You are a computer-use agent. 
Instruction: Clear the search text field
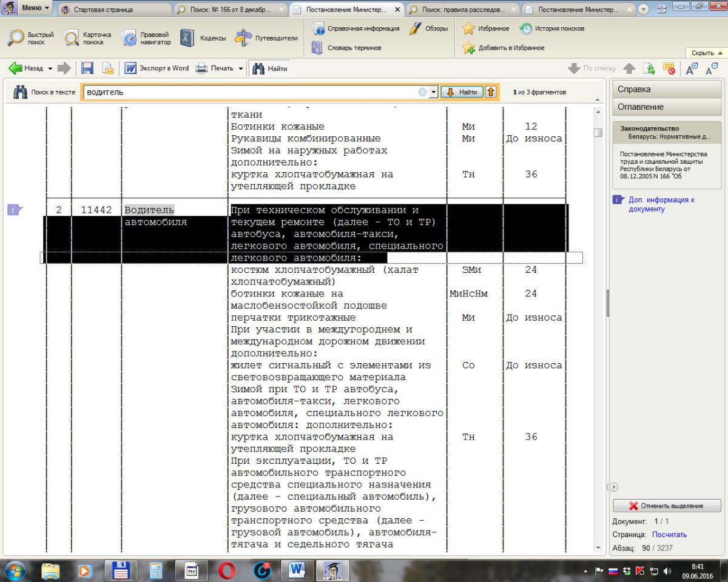[423, 92]
